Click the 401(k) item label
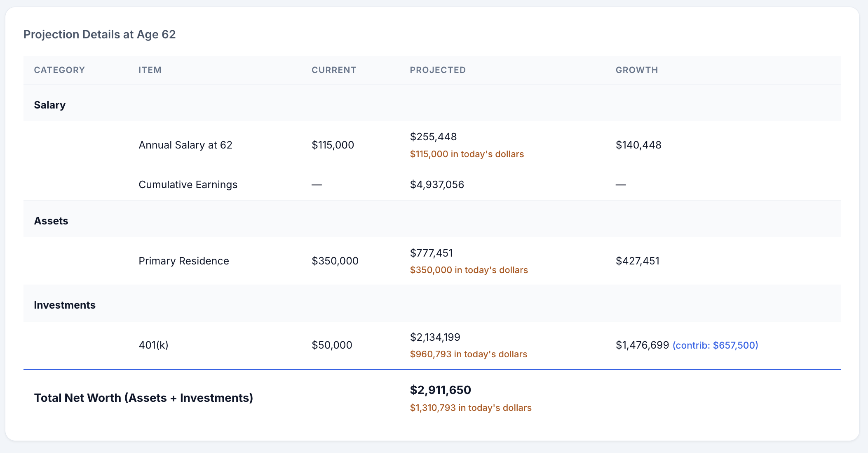Image resolution: width=868 pixels, height=453 pixels. click(x=153, y=345)
